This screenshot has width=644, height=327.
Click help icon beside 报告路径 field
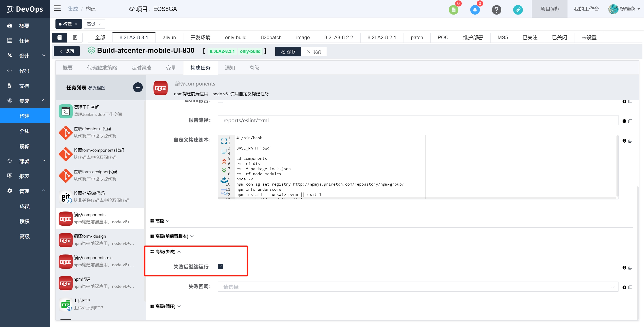[624, 121]
